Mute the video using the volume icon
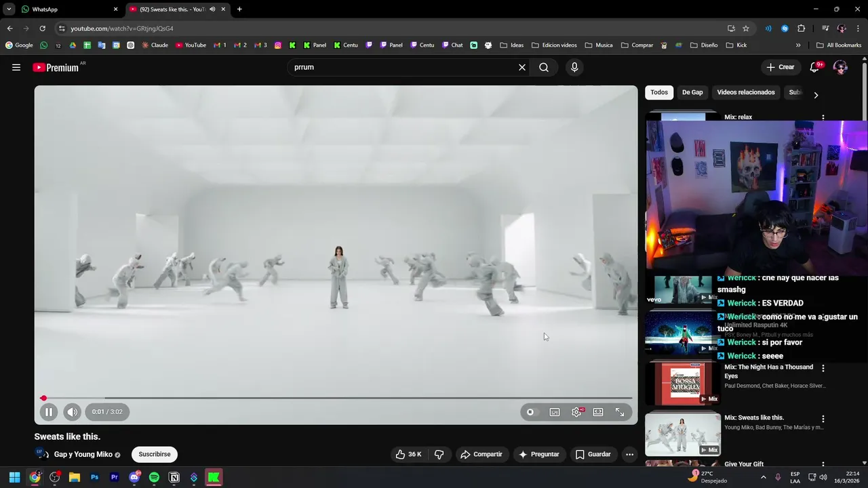This screenshot has width=868, height=488. (72, 411)
